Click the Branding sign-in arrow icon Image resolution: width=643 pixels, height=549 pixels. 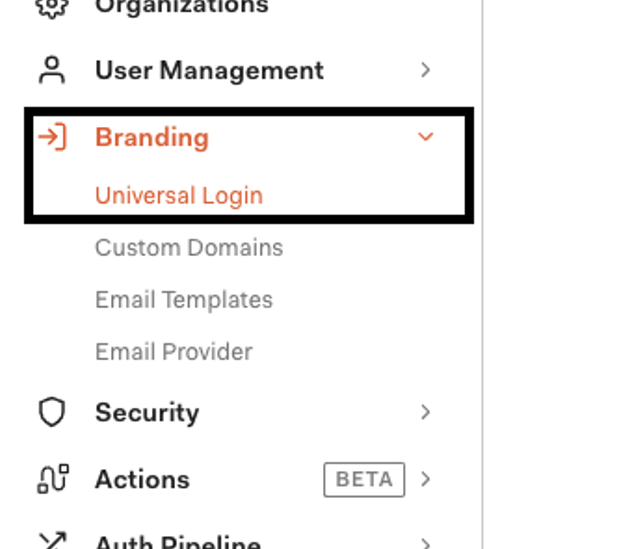[x=51, y=137]
